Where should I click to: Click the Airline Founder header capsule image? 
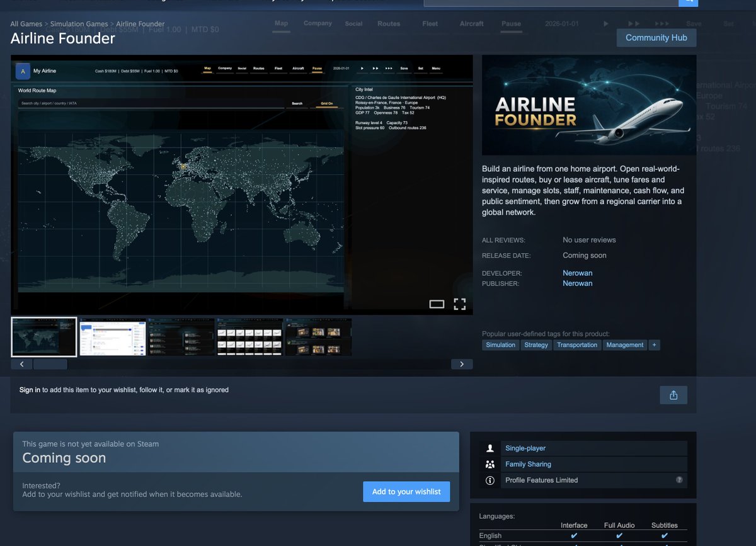point(589,105)
